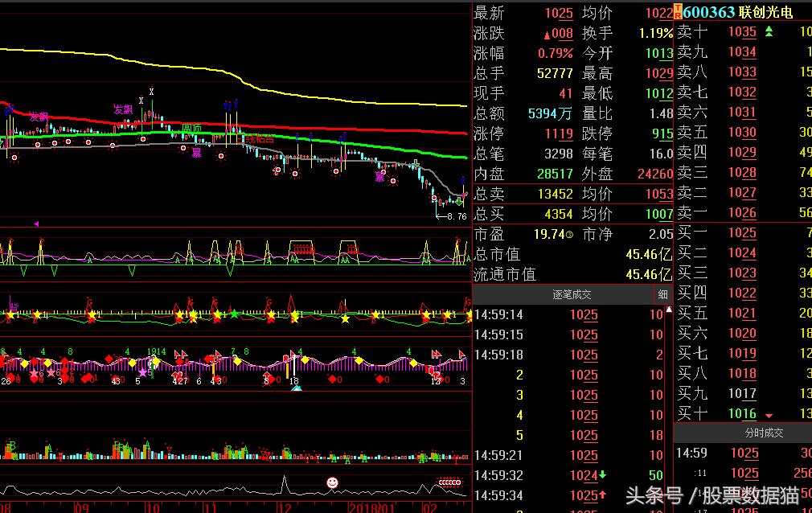Click the orange TR badge beside stock code
Image resolution: width=812 pixels, height=513 pixels.
click(x=678, y=11)
